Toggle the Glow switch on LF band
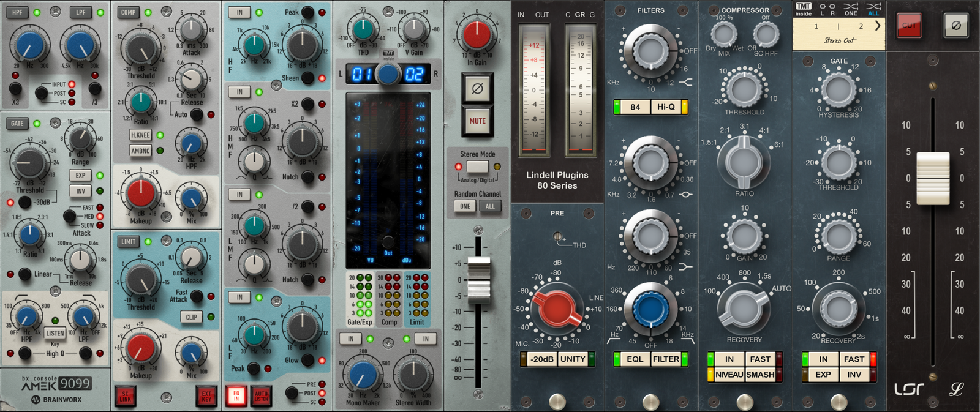Viewport: 980px width, 412px height. coord(308,360)
